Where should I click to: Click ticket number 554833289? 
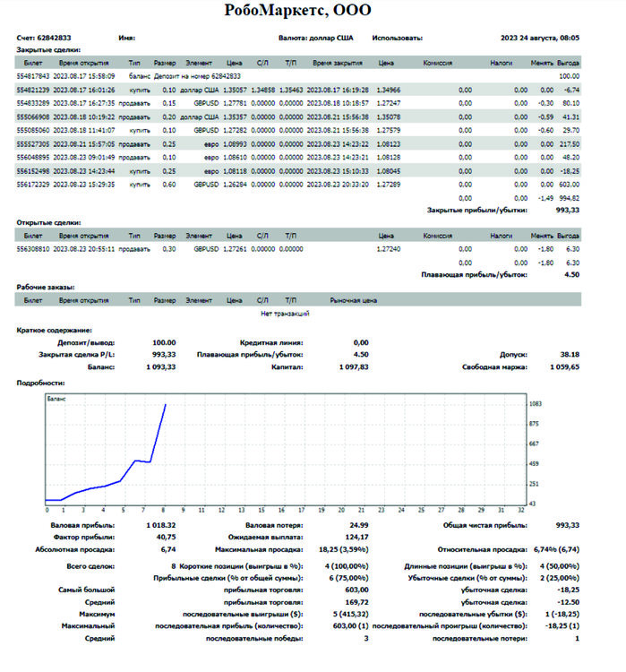pyautogui.click(x=33, y=103)
